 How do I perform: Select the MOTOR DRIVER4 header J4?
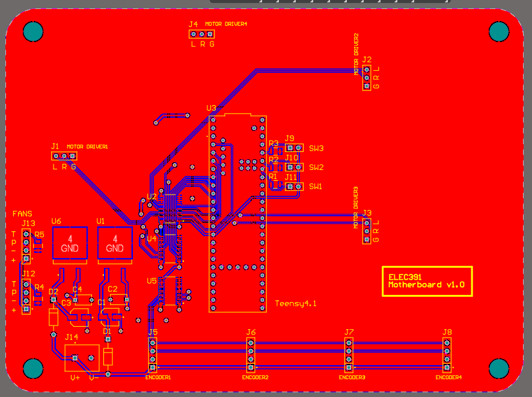point(201,34)
